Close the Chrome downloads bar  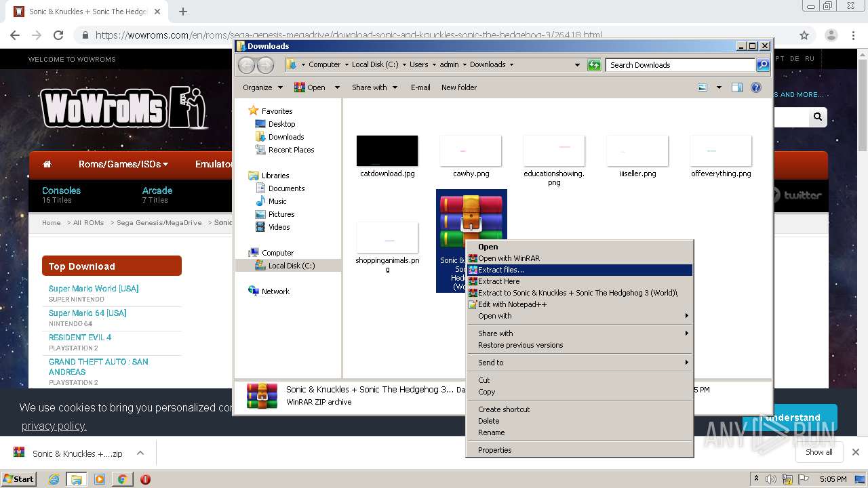tap(856, 452)
